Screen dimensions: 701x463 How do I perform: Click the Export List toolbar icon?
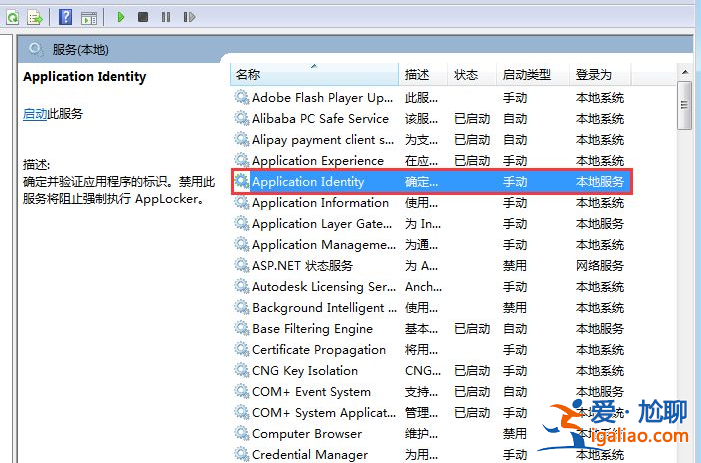tap(35, 17)
